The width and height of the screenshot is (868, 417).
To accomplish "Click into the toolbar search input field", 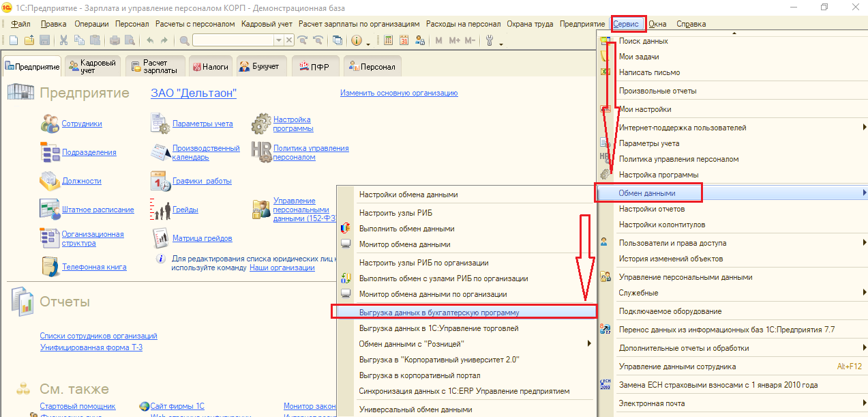I will point(234,40).
